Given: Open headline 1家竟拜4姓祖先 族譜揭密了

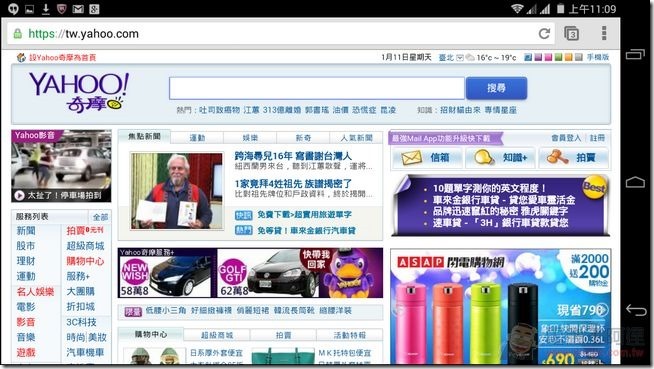Looking at the screenshot, I should [x=293, y=183].
